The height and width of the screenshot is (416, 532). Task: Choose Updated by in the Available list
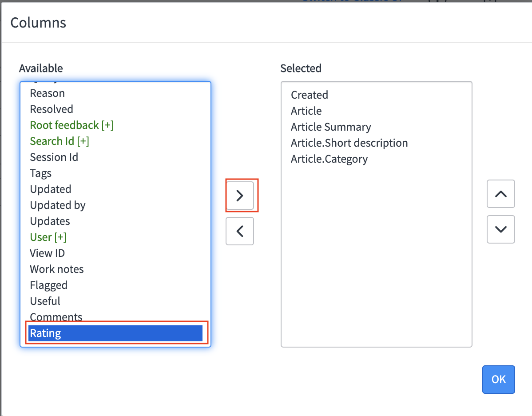point(57,205)
